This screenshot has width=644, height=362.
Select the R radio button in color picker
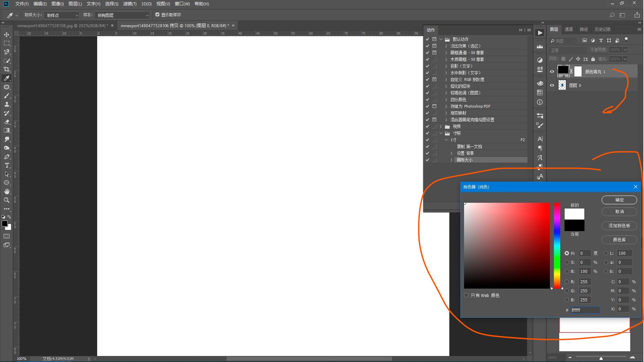pos(567,282)
